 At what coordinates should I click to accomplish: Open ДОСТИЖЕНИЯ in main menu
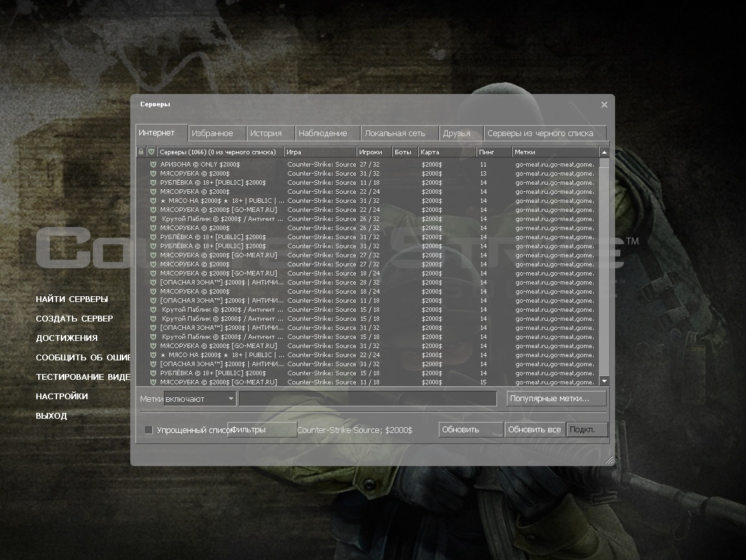[x=67, y=338]
